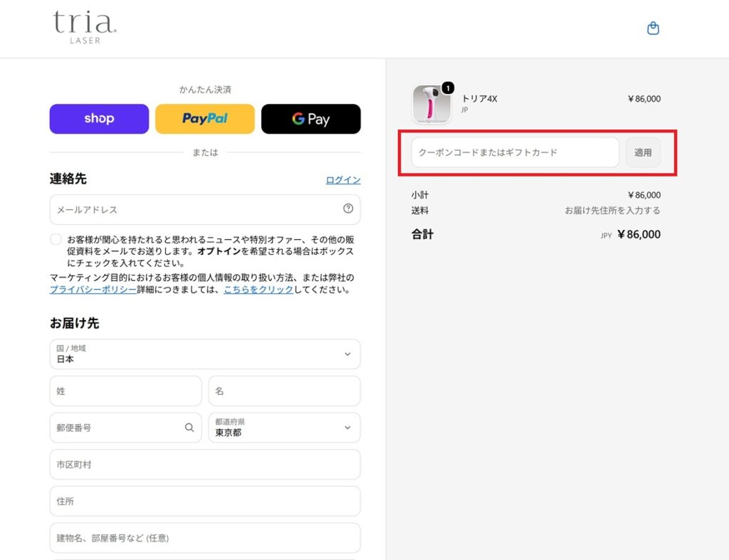Focus the 住所 address field
Image resolution: width=729 pixels, height=560 pixels.
(205, 501)
